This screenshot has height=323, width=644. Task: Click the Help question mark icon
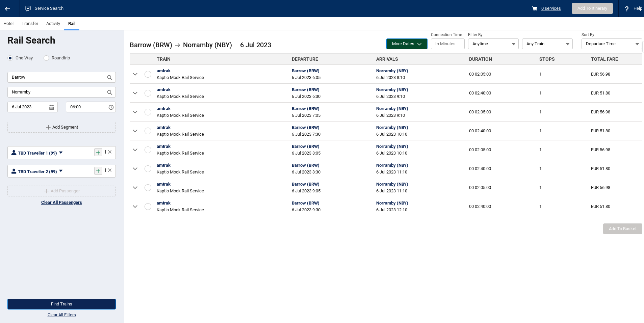(626, 9)
